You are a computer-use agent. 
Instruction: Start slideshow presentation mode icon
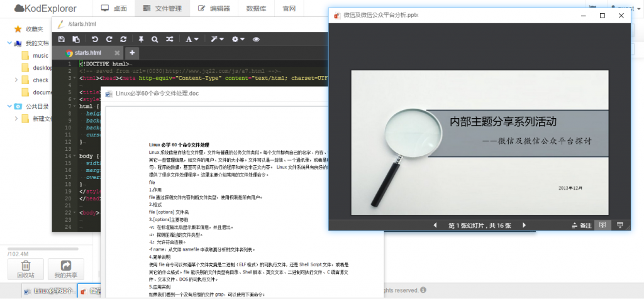point(620,225)
